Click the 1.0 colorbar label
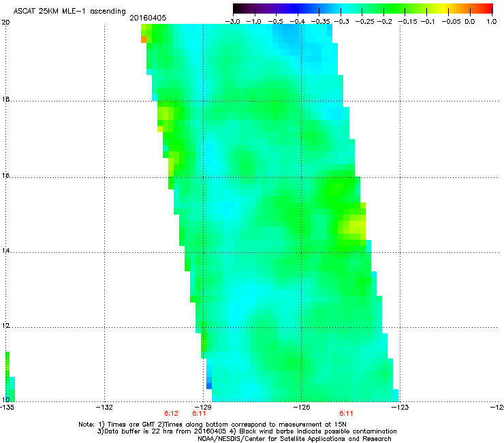The width and height of the screenshot is (504, 443). (492, 22)
